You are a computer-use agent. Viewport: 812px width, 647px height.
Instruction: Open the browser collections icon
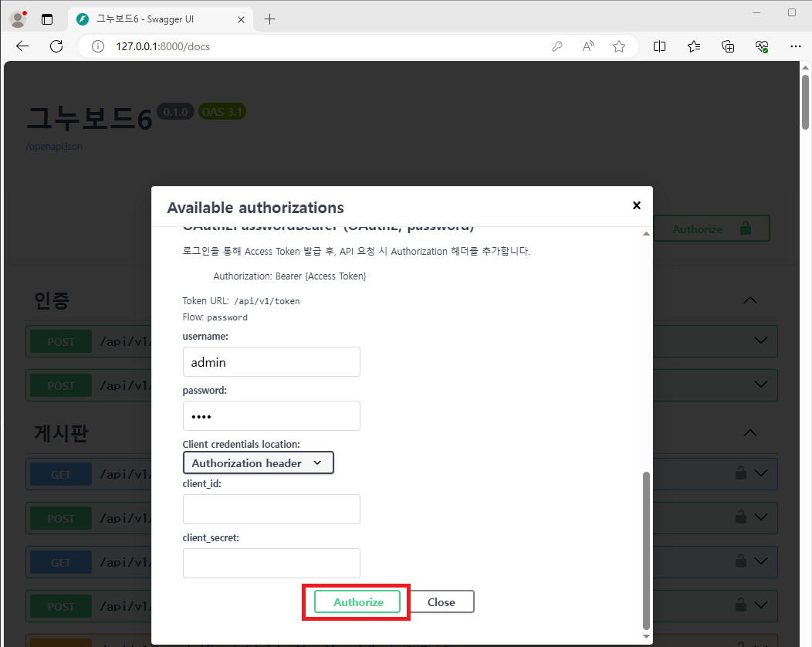[728, 46]
